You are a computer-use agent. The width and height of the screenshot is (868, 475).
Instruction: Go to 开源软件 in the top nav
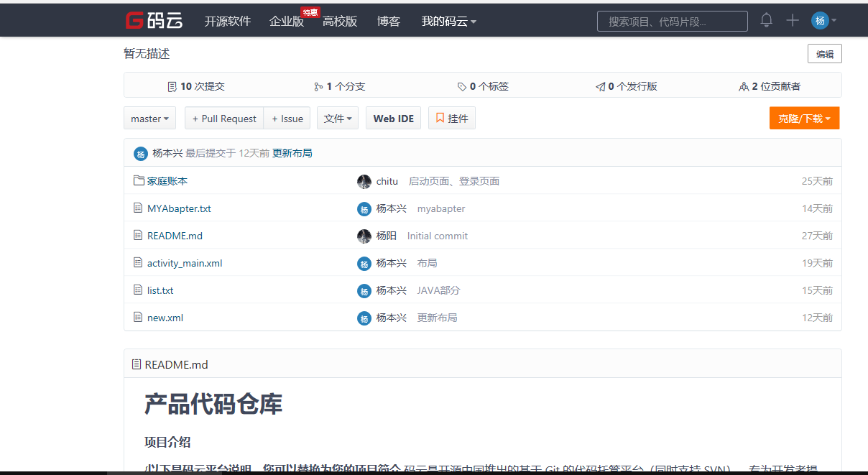(x=228, y=22)
